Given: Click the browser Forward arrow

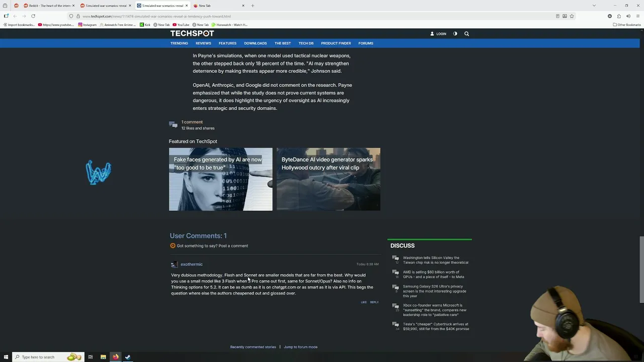Looking at the screenshot, I should pos(24,16).
